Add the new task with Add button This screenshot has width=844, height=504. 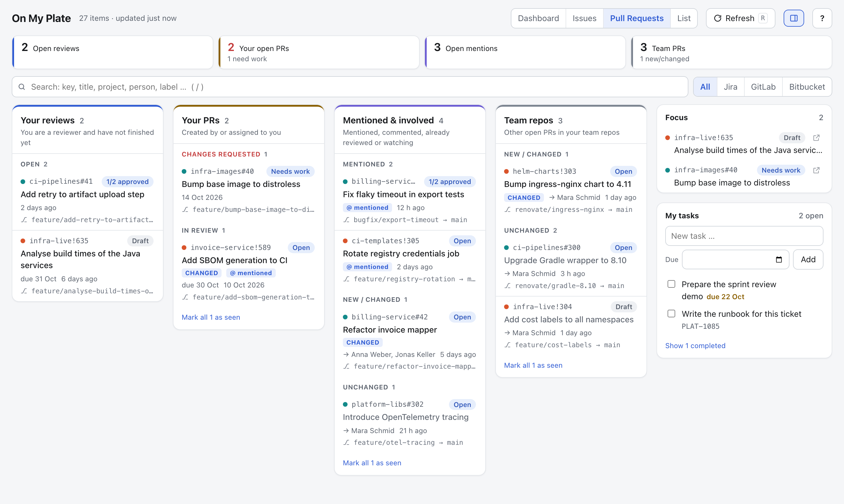click(x=808, y=259)
